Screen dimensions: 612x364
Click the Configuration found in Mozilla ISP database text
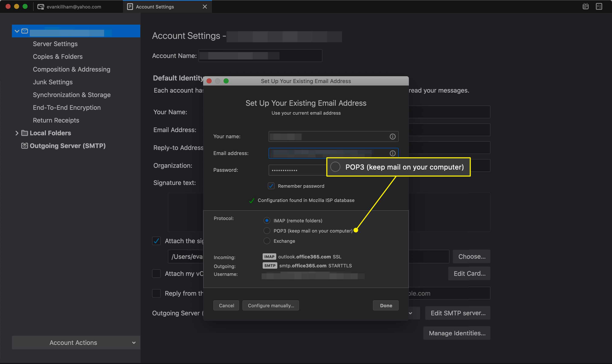coord(306,200)
